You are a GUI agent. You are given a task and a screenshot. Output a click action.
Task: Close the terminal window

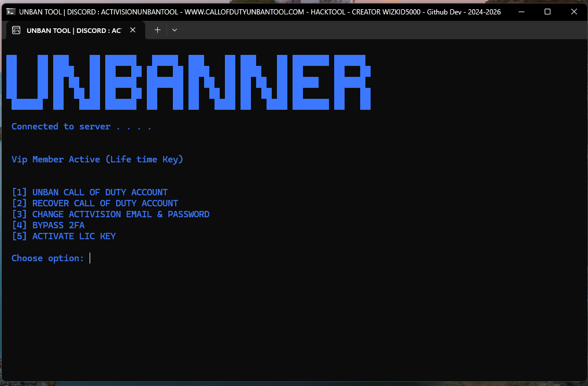coord(574,12)
